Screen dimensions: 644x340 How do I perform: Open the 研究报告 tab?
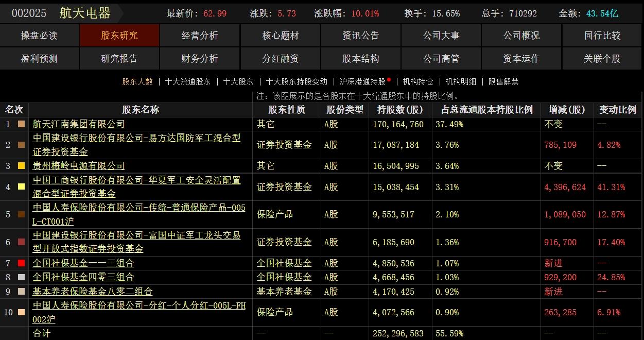pos(119,59)
